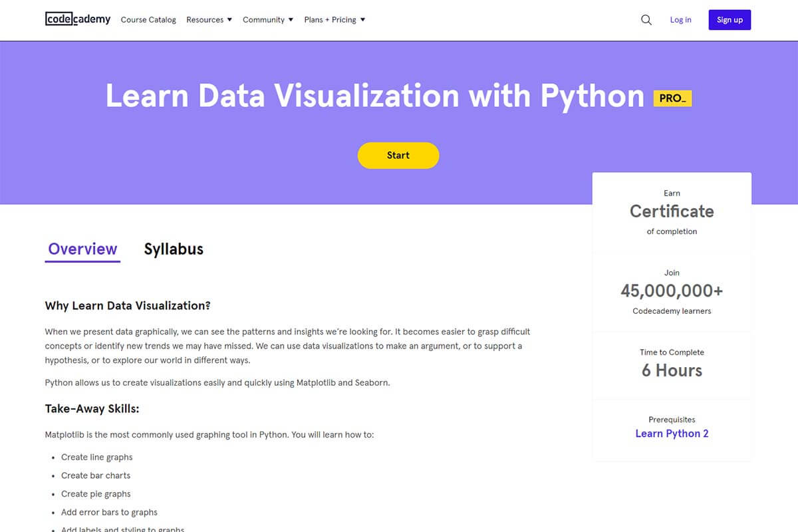Expand the Resources dropdown menu

(209, 20)
